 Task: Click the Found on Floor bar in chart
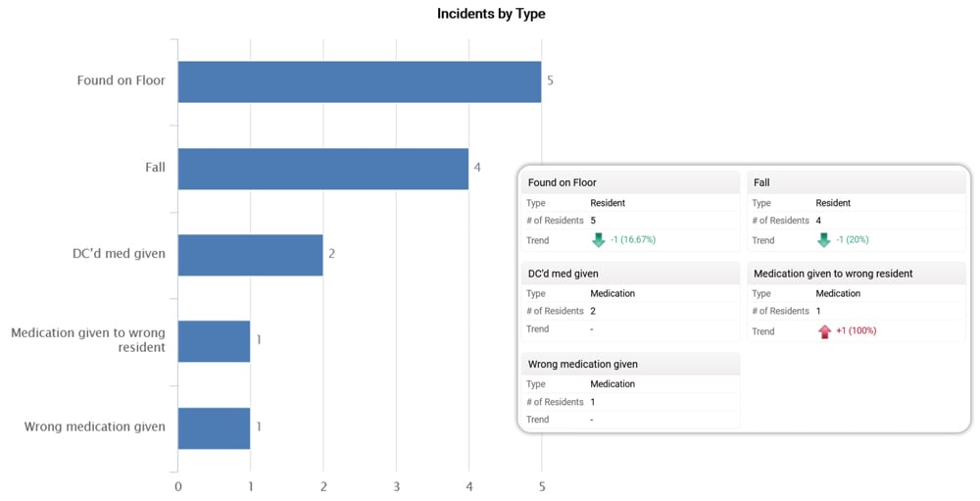[359, 81]
